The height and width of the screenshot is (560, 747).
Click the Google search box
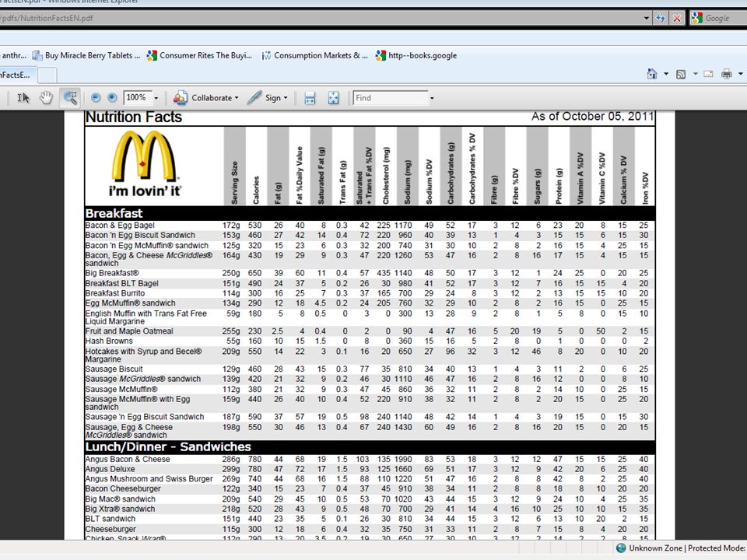pos(724,18)
